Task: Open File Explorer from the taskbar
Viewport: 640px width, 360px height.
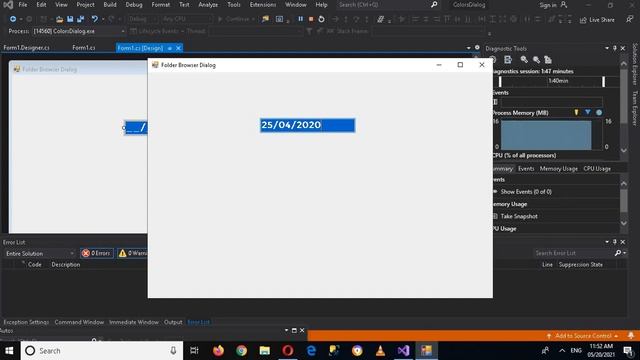Action: coord(264,351)
